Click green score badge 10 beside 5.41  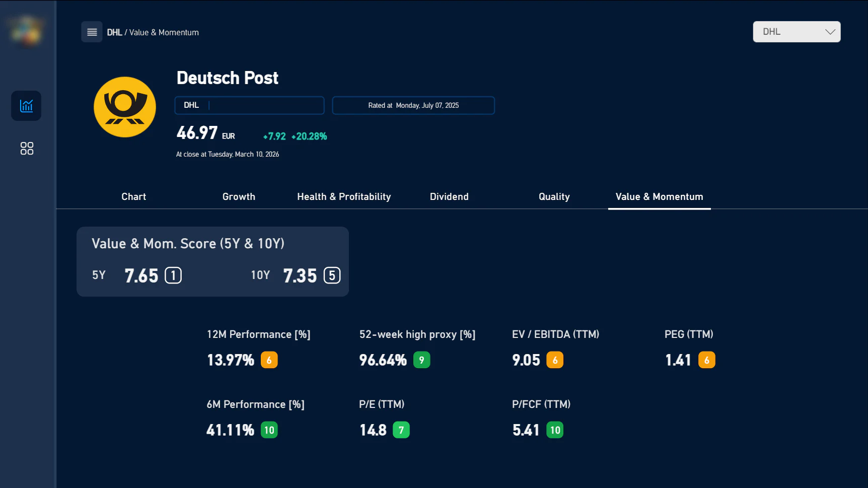click(x=555, y=430)
